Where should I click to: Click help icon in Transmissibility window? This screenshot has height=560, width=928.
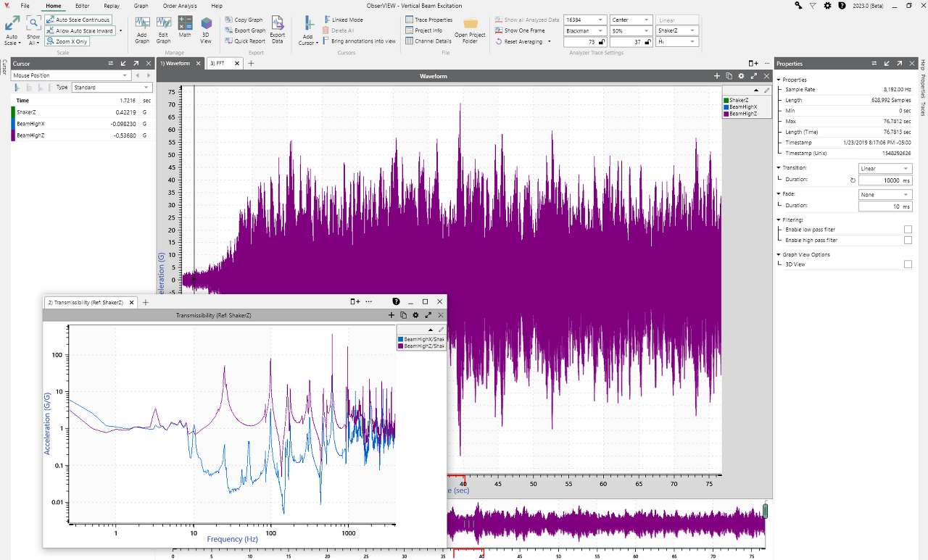pos(396,301)
